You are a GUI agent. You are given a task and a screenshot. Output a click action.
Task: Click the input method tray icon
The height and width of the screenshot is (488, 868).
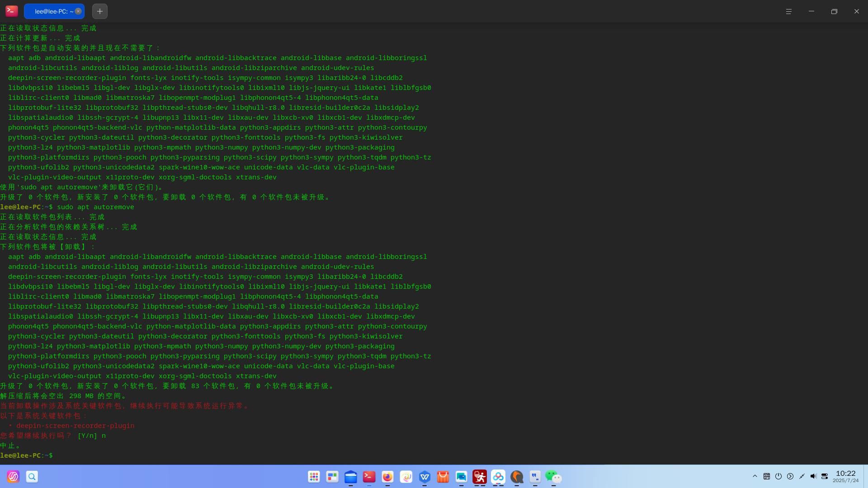pyautogui.click(x=767, y=476)
